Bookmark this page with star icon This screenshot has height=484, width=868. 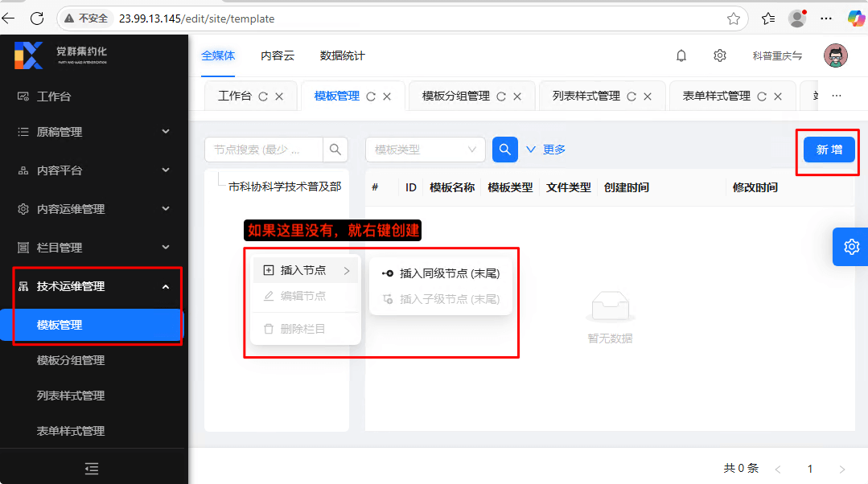(x=733, y=18)
